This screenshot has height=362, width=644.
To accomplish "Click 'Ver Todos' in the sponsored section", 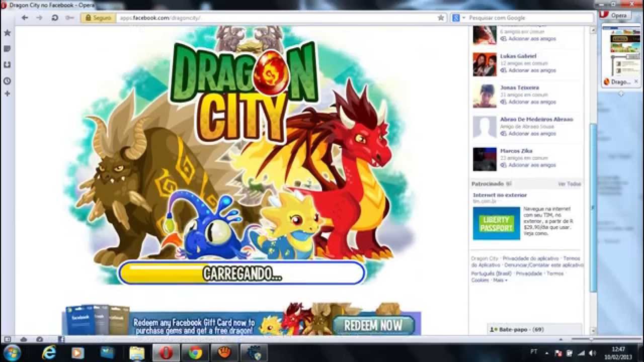I will coord(569,184).
